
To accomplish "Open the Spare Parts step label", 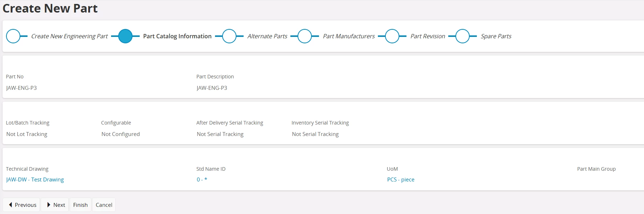I will click(x=496, y=36).
